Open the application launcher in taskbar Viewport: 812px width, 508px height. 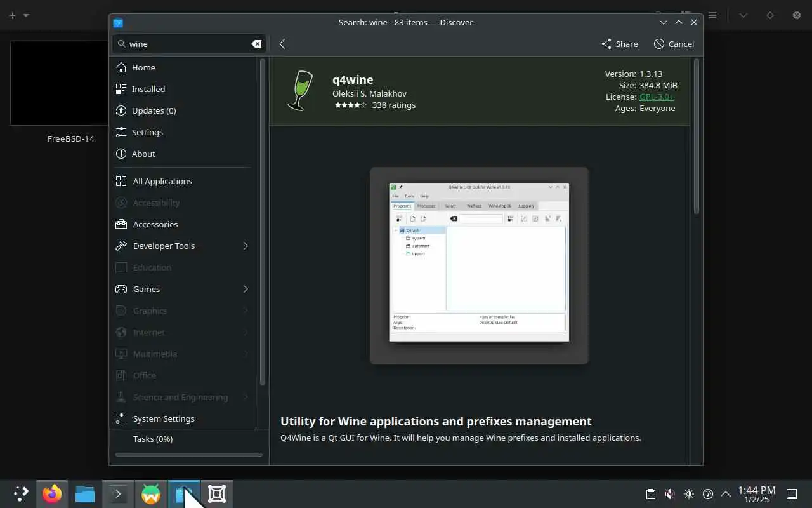click(x=21, y=494)
